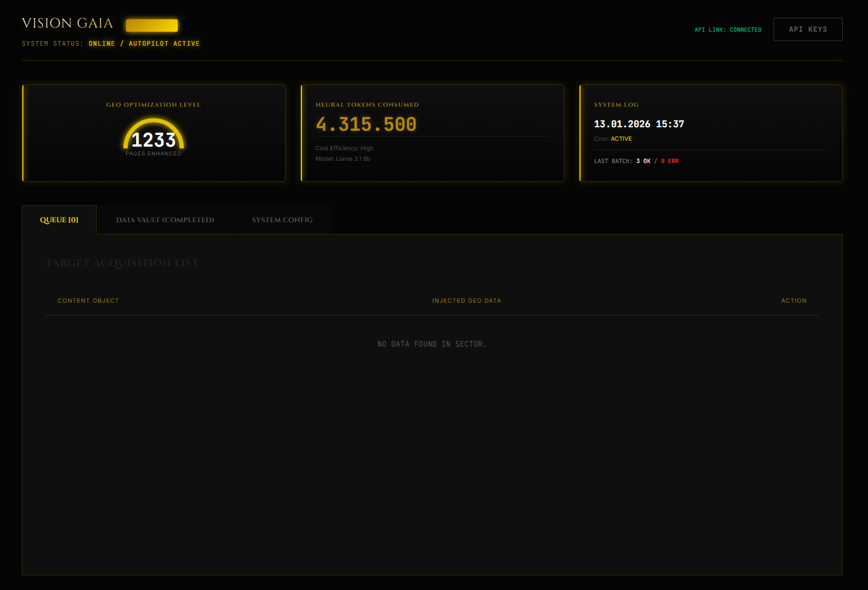Viewport: 868px width, 590px height.
Task: Click the glowing yellow badge beside VISION GAIA
Action: [152, 25]
